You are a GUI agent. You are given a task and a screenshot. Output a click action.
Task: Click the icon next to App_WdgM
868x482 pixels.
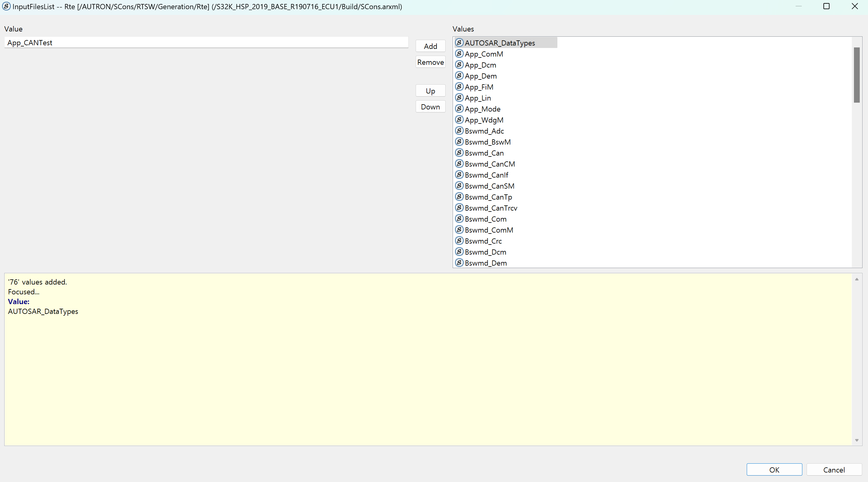(459, 120)
